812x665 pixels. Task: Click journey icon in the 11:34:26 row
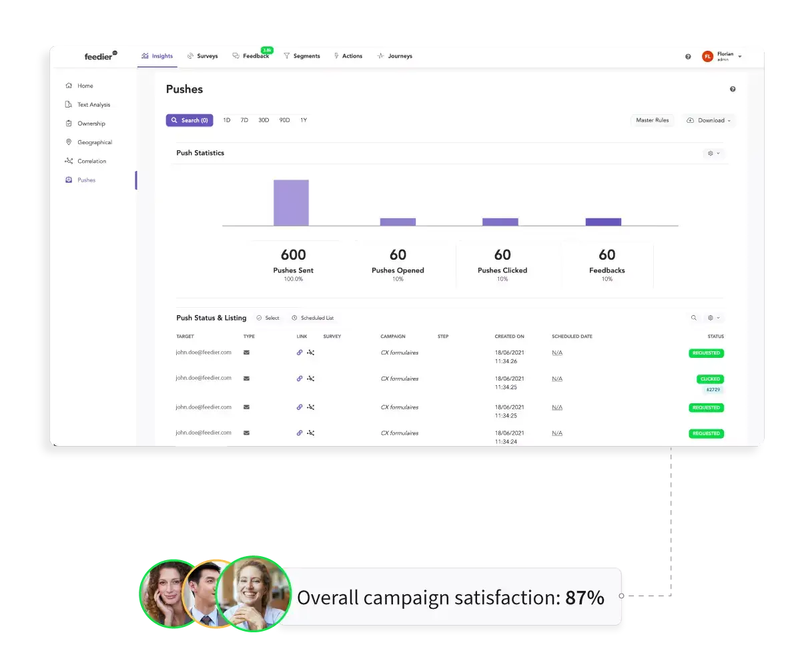pyautogui.click(x=311, y=353)
